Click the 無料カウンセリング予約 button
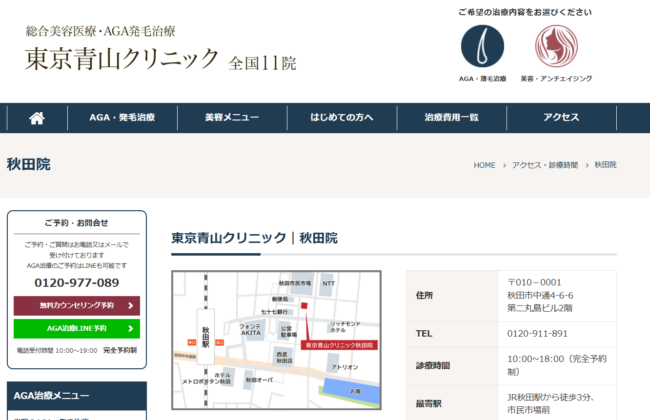650x420 pixels. tap(77, 306)
